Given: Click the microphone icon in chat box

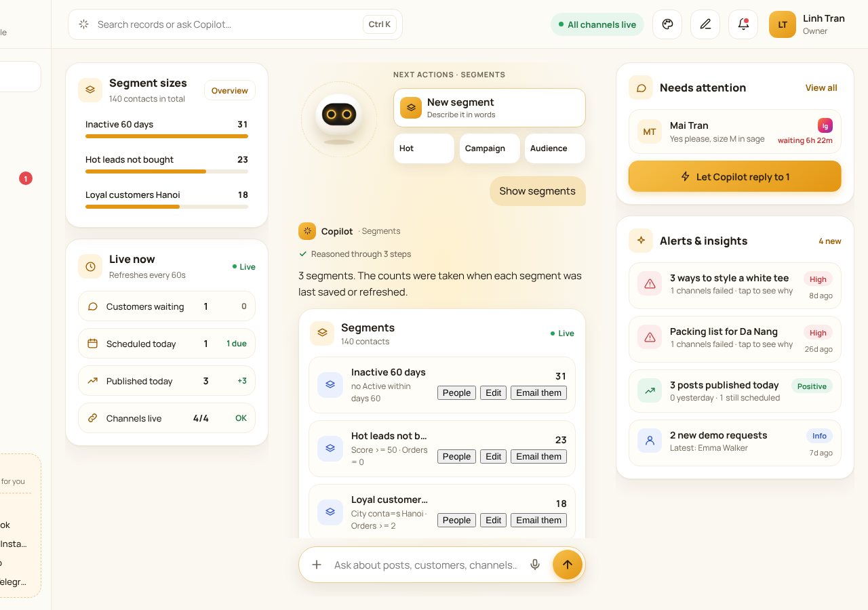Looking at the screenshot, I should pos(535,565).
